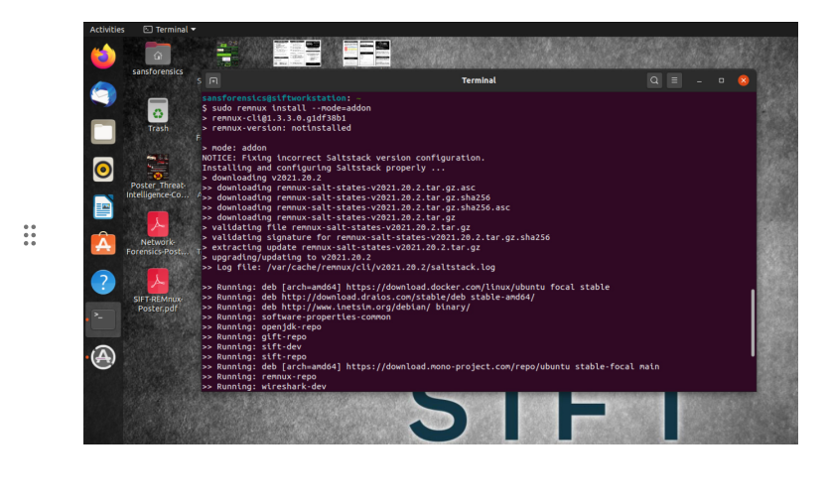Click the 'NOTICE: Fixing incorrect Saltstack' line
Screen dimensions: 829x504
click(x=344, y=158)
